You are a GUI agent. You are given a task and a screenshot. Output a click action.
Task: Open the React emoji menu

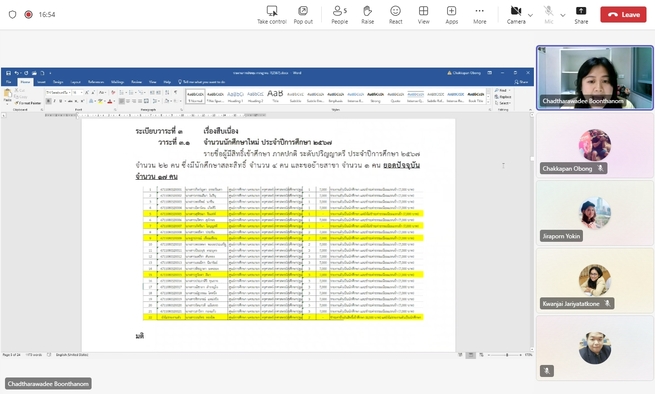pyautogui.click(x=396, y=15)
